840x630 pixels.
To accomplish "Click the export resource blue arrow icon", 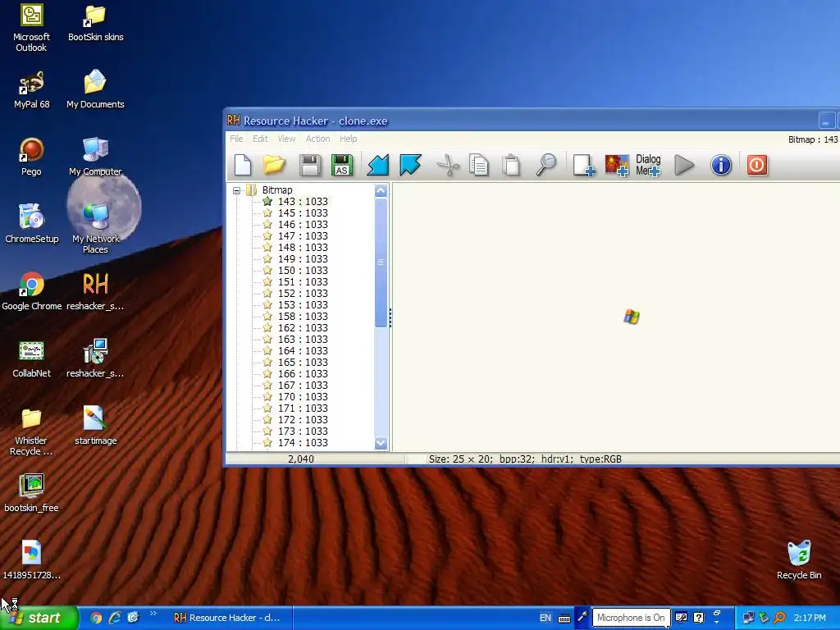I will click(x=410, y=165).
